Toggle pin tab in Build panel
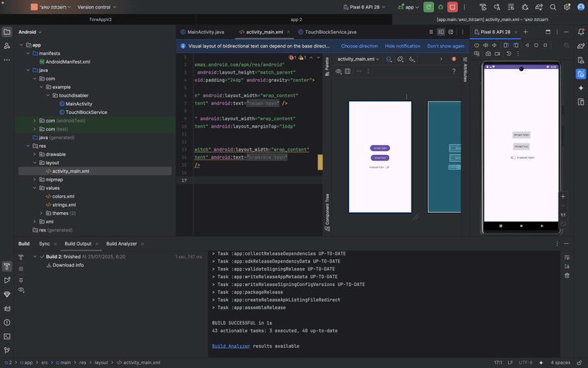This screenshot has height=368, width=588. [x=21, y=280]
